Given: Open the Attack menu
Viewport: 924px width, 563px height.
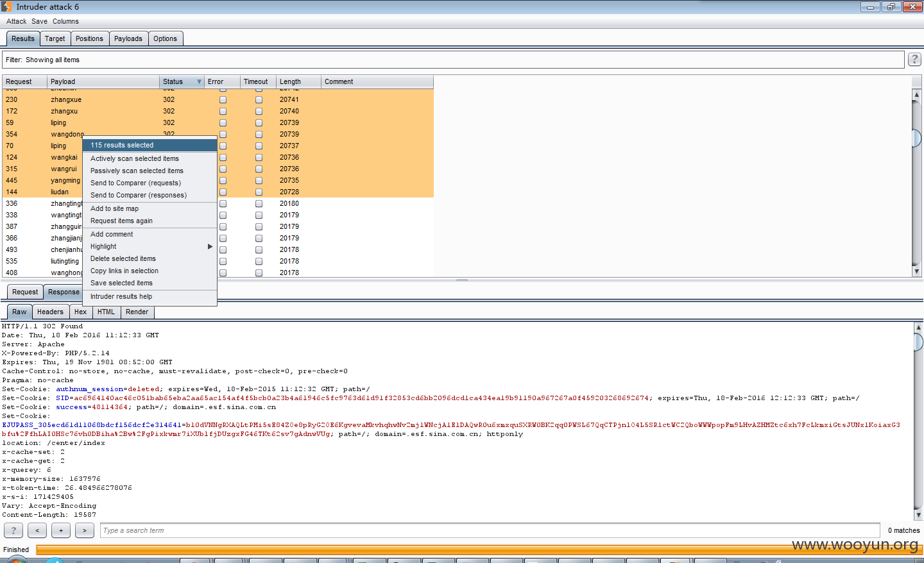Looking at the screenshot, I should 17,21.
